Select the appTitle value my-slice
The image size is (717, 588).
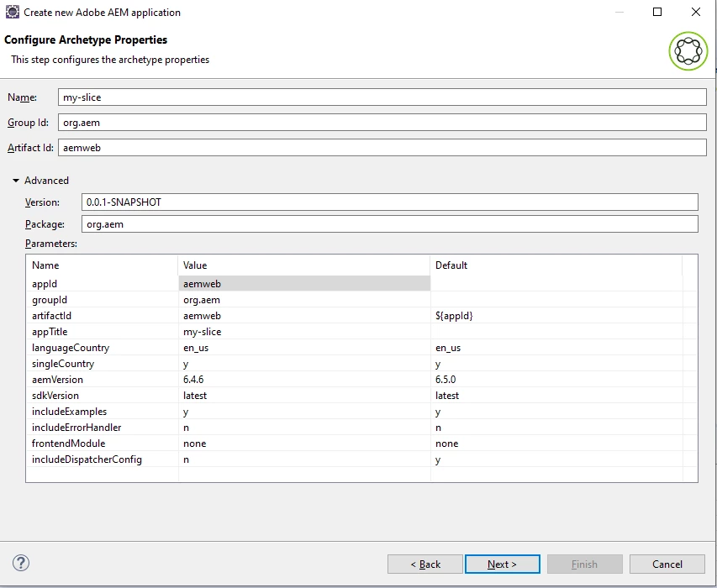coord(202,332)
